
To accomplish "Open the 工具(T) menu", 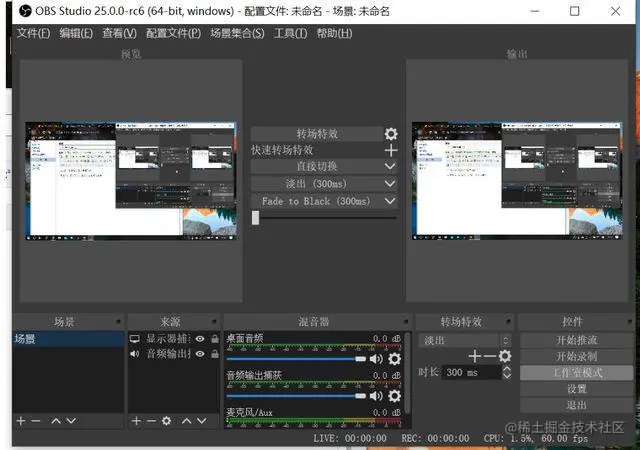I will click(290, 33).
